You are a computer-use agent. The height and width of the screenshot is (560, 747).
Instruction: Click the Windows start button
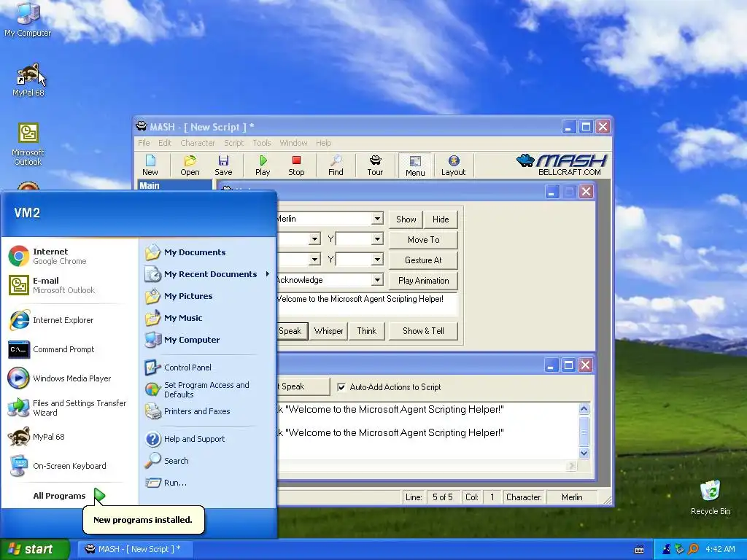pos(34,549)
